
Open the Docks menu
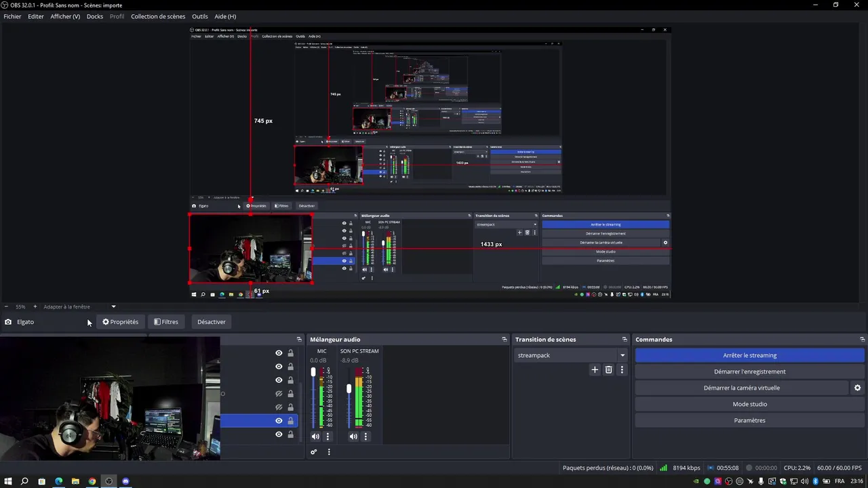[x=95, y=16]
